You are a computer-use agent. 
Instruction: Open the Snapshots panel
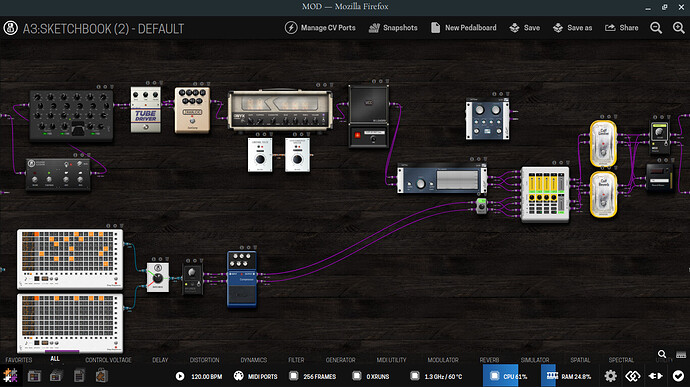pos(393,28)
